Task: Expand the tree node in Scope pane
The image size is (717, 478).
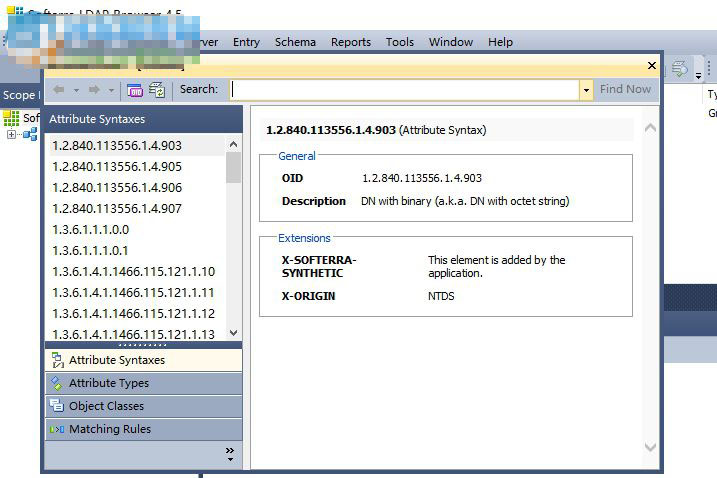Action: (x=11, y=135)
